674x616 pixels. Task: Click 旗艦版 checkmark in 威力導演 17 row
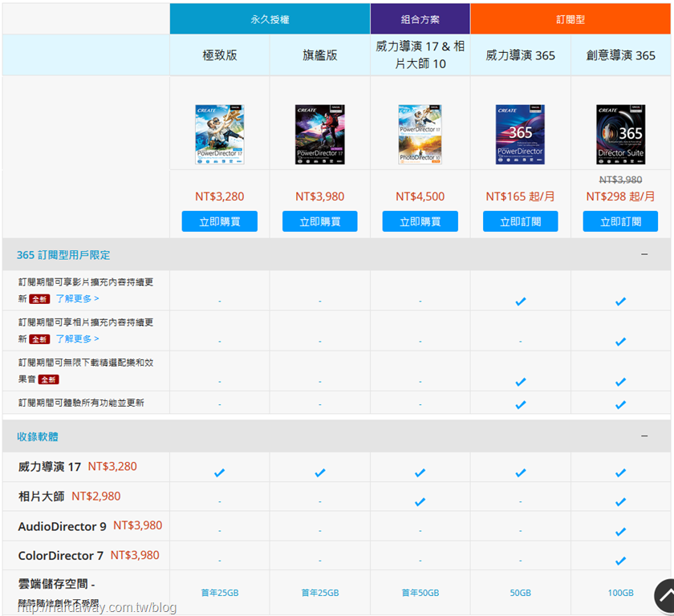click(320, 473)
